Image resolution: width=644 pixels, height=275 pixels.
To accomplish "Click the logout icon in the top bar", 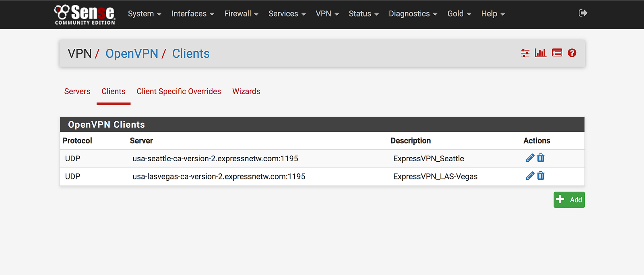I will tap(583, 13).
